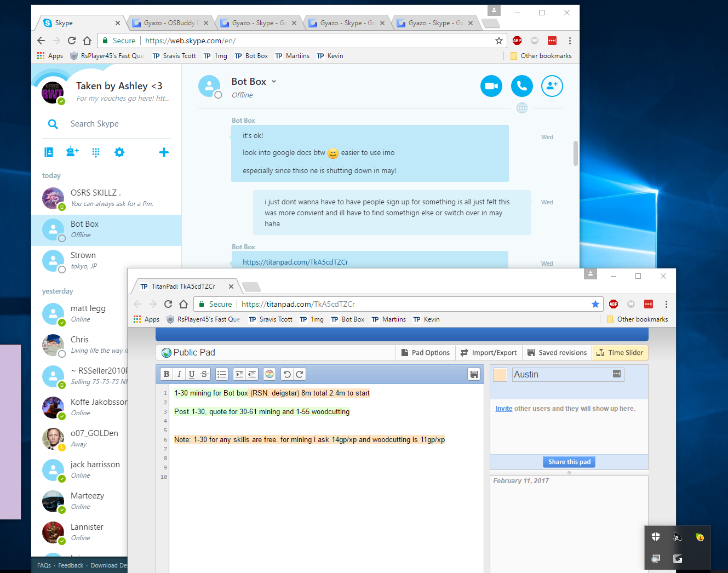Save a revision with the floppy disk icon

474,374
